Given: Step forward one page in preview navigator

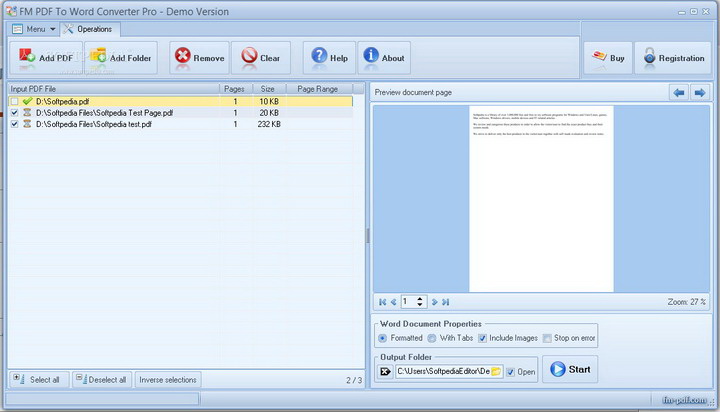Looking at the screenshot, I should 434,302.
